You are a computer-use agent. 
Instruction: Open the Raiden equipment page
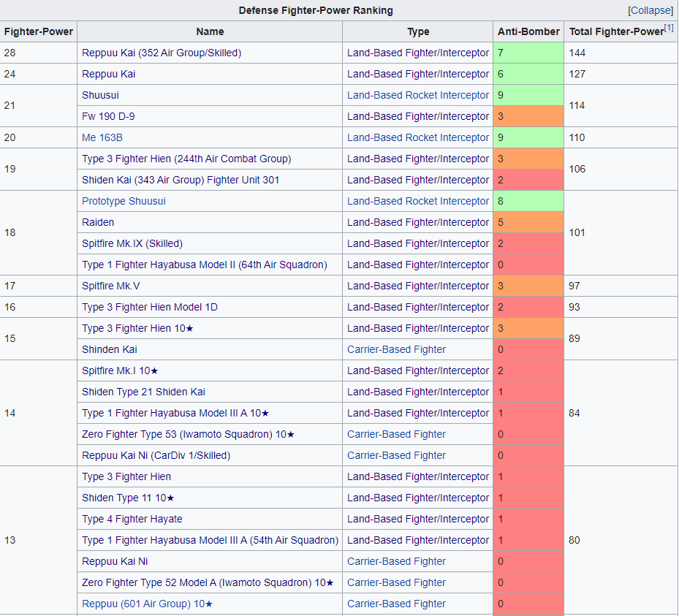pyautogui.click(x=98, y=222)
